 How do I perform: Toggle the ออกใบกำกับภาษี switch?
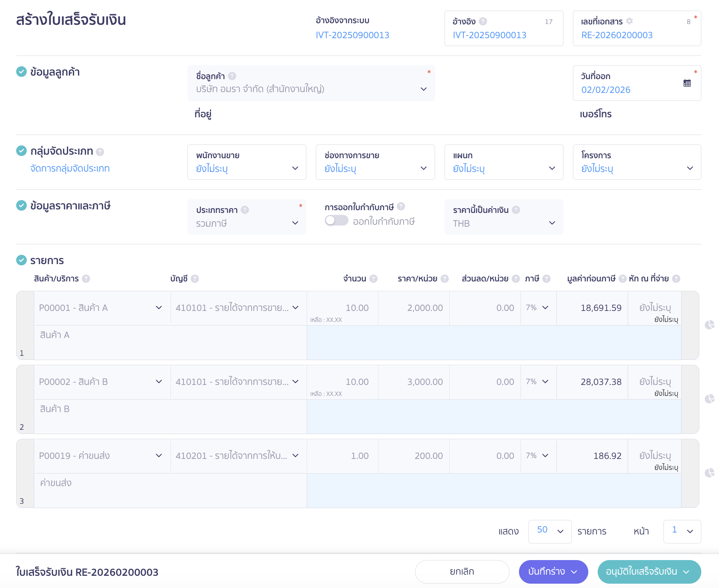tap(336, 220)
